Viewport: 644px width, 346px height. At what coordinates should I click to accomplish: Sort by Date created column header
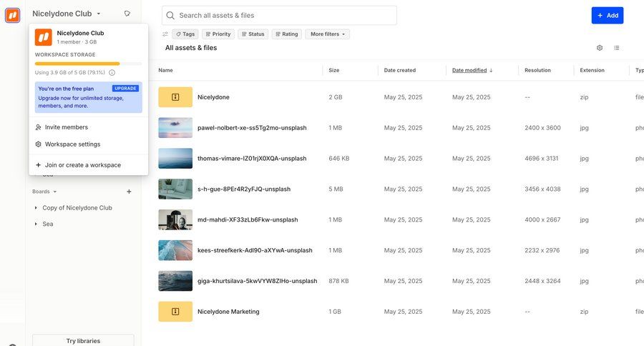[399, 70]
